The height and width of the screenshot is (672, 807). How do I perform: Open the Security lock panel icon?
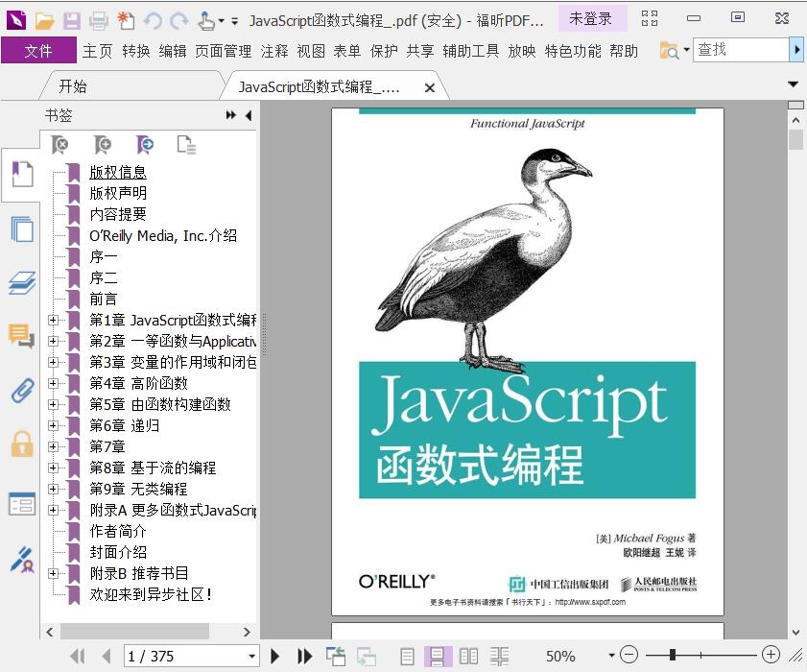point(22,444)
